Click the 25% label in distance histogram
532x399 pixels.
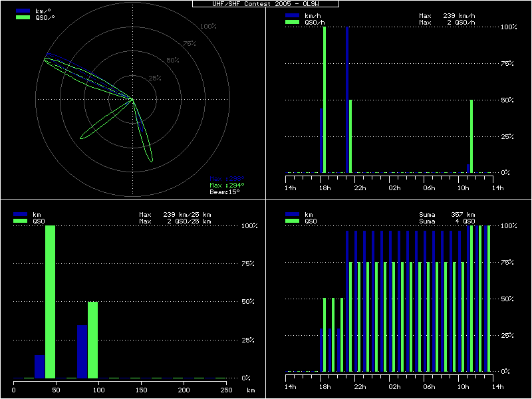click(247, 340)
